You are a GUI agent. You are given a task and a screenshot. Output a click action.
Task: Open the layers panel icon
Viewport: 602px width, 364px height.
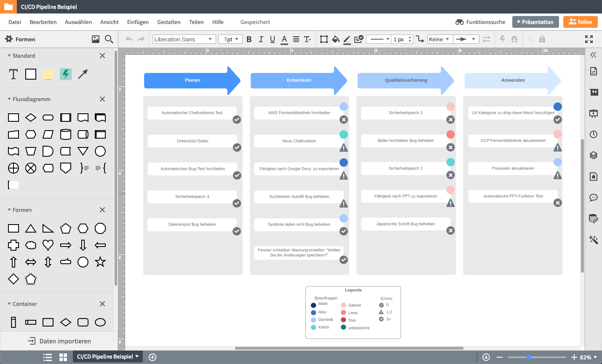click(594, 155)
